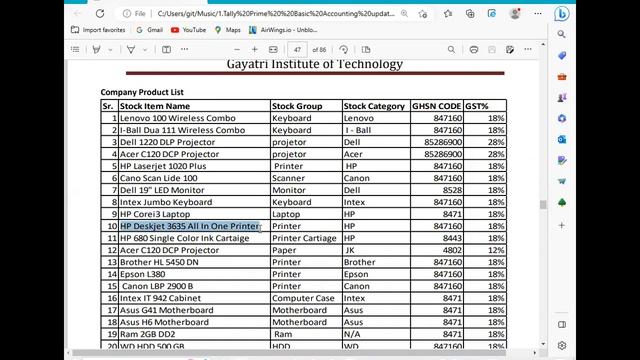The width and height of the screenshot is (640, 360).
Task: Expand draw tool options dropdown arrow
Action: 145,50
